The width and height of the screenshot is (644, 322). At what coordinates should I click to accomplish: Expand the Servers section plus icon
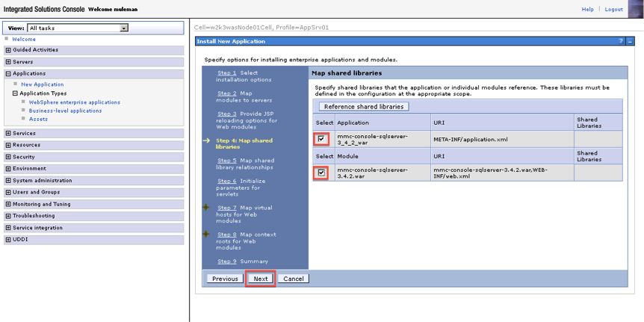[x=8, y=62]
